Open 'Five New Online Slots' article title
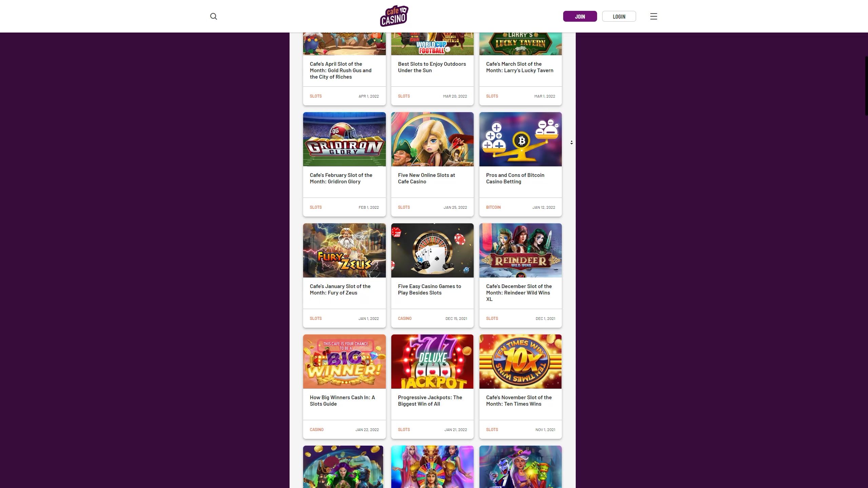The image size is (868, 488). [x=426, y=178]
